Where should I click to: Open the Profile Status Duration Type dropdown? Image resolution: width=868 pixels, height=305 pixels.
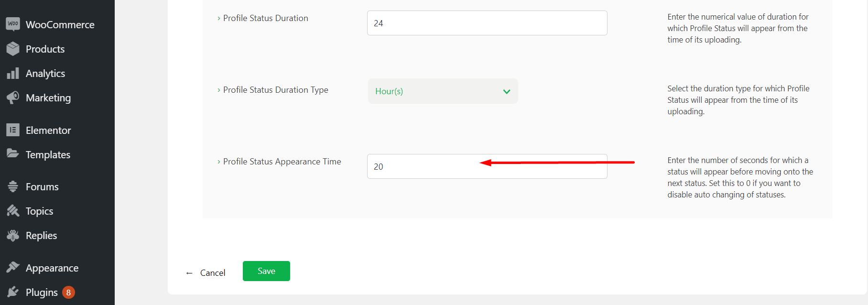point(442,91)
